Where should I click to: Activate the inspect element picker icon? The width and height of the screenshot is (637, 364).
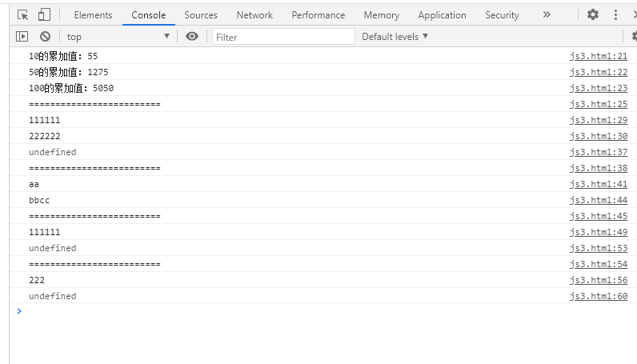(x=22, y=15)
